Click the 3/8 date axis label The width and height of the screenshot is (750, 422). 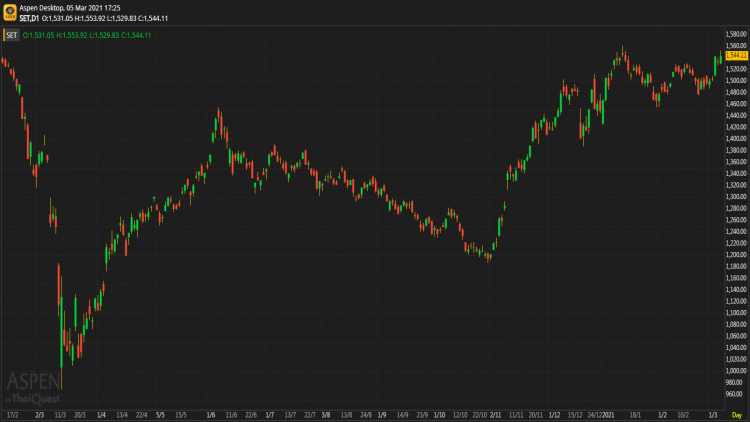point(326,415)
